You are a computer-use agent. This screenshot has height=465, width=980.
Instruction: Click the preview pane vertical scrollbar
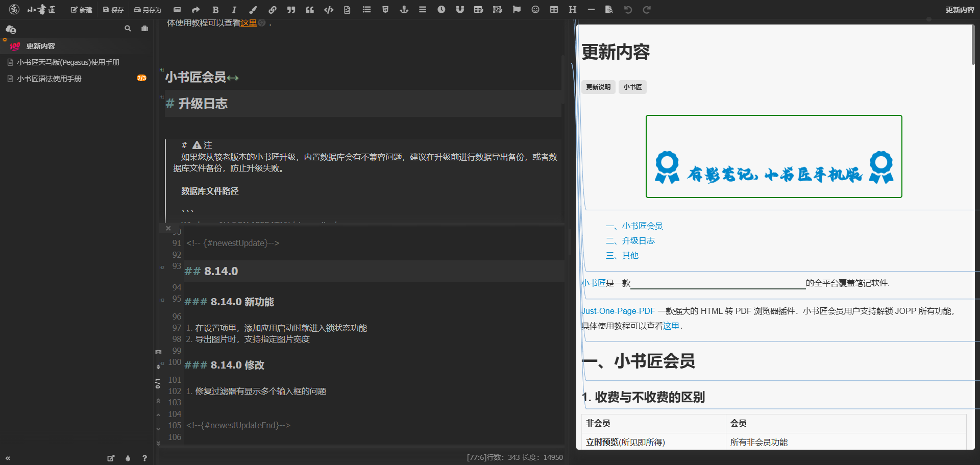(x=973, y=45)
